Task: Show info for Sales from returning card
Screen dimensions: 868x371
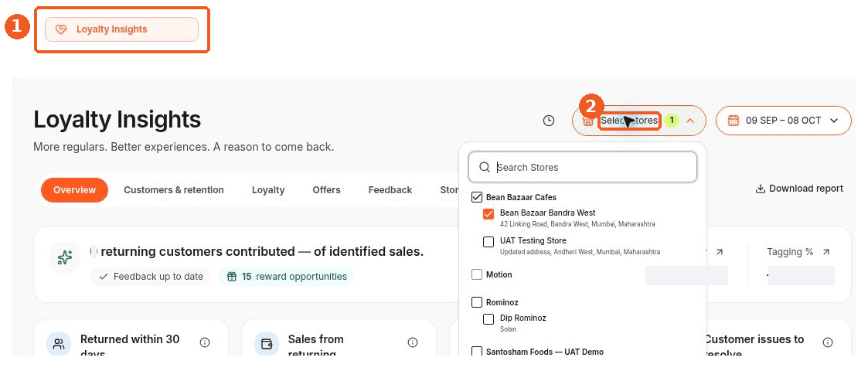Action: coord(413,342)
